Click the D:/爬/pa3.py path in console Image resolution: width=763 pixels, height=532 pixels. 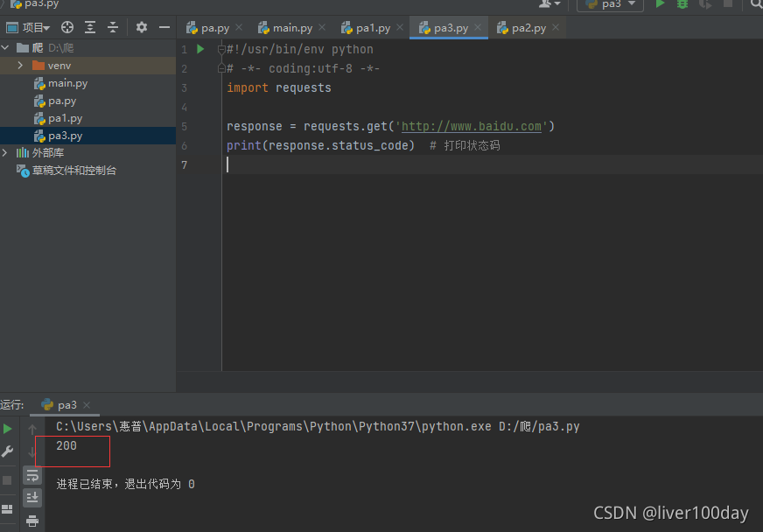point(539,427)
